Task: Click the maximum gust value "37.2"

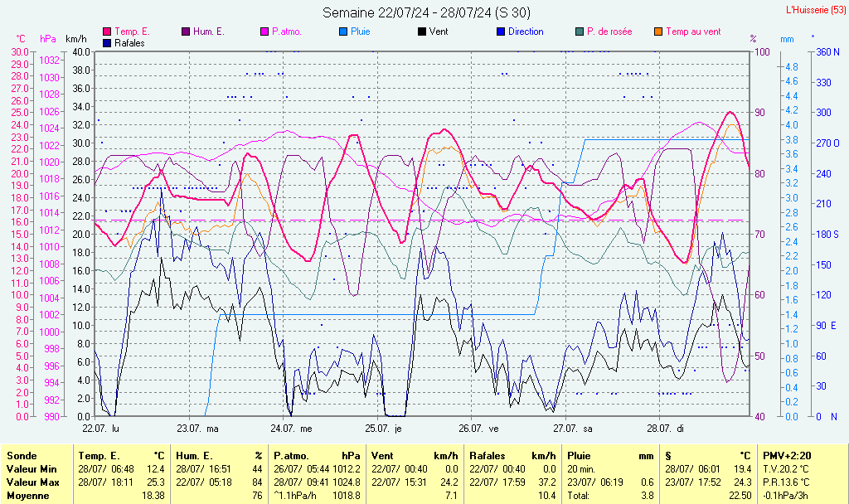Action: coord(547,482)
